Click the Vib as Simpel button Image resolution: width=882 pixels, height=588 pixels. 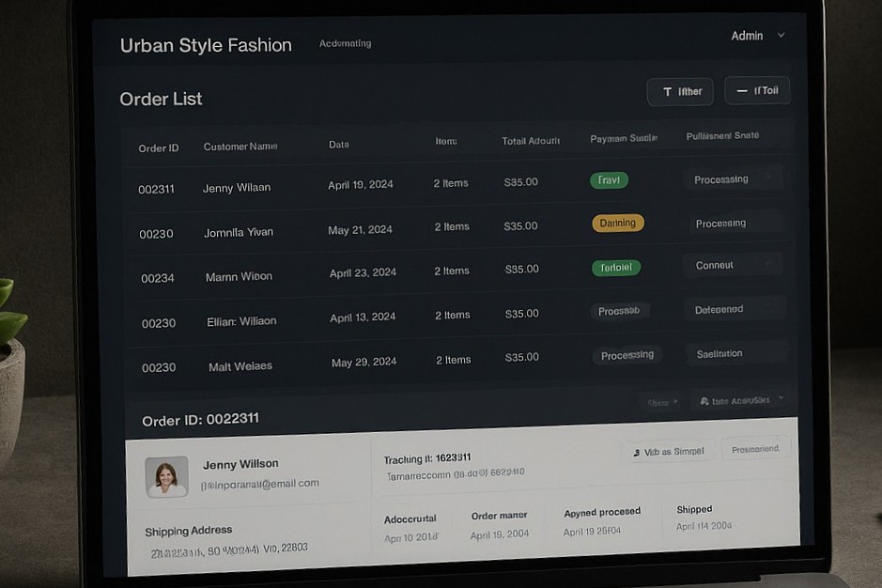tap(668, 451)
